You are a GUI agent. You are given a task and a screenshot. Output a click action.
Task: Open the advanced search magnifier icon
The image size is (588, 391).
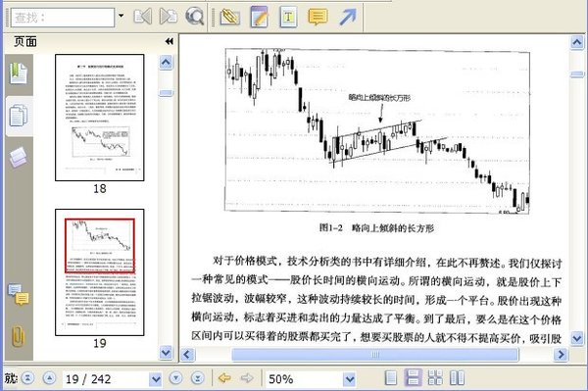[x=195, y=17]
